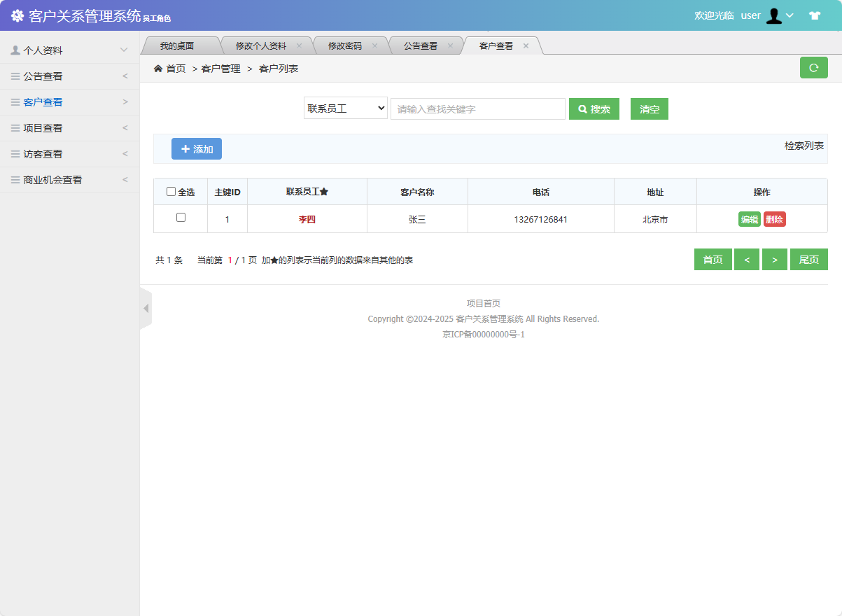
Task: Switch to the 修改密码 tab
Action: tap(344, 45)
